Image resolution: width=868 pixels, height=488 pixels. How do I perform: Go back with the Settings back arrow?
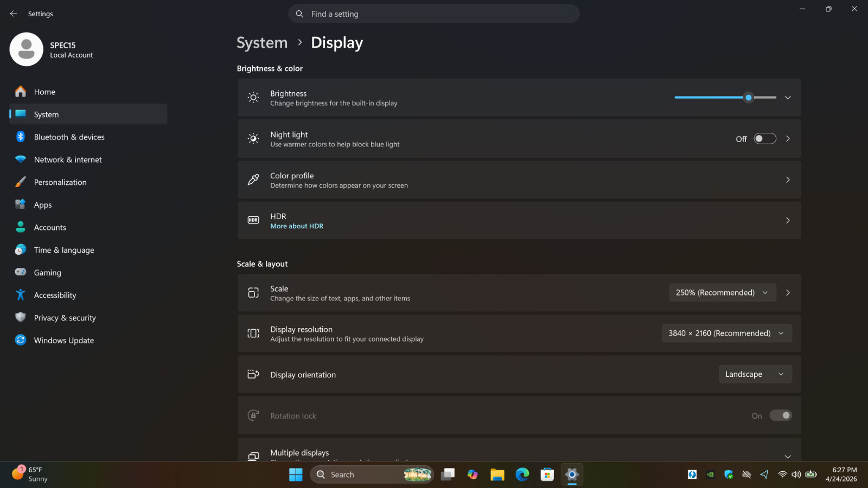click(14, 14)
